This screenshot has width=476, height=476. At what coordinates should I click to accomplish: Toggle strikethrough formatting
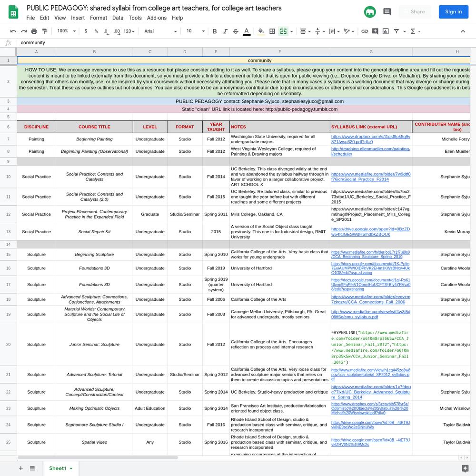pos(236,31)
